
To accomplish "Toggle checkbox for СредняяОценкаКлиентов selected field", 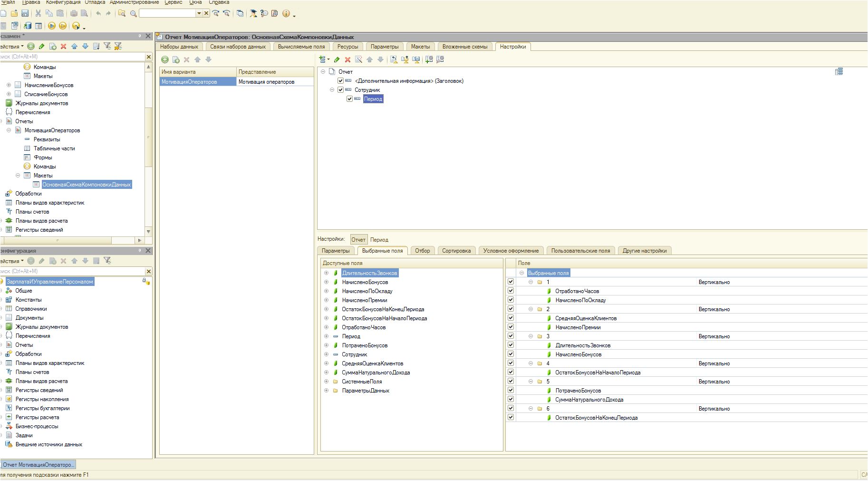I will [511, 318].
